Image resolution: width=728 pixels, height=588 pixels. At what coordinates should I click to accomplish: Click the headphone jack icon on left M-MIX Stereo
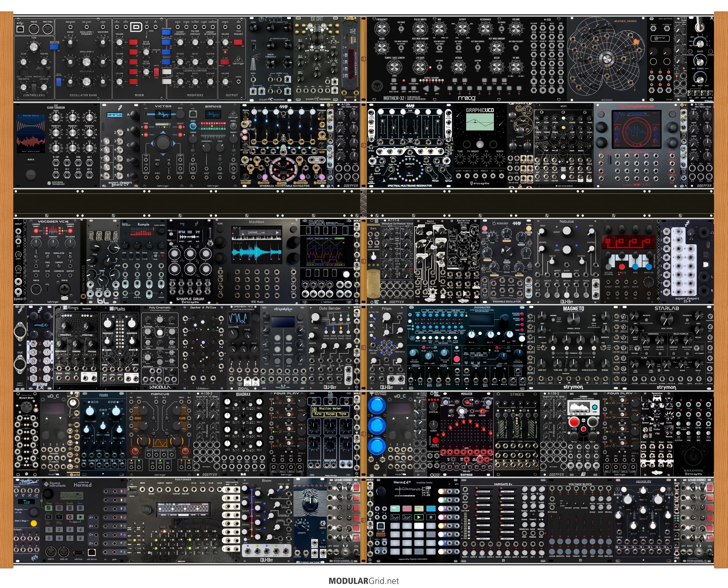tap(345, 545)
